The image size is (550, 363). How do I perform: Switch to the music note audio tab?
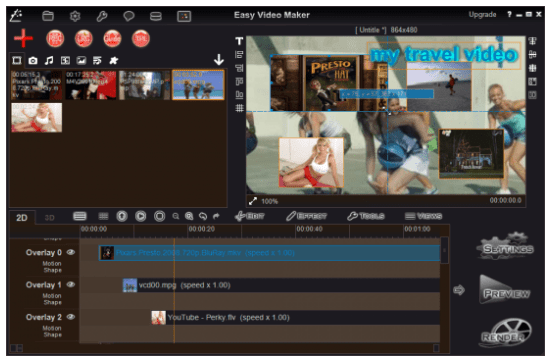pyautogui.click(x=49, y=61)
